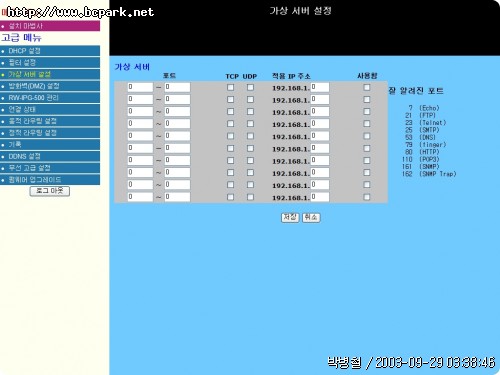Click the '53 (DNS)' port entry

pos(420,137)
